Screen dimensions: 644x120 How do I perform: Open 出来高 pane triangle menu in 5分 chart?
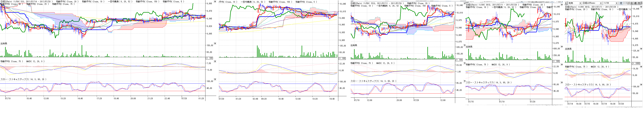tap(215, 44)
